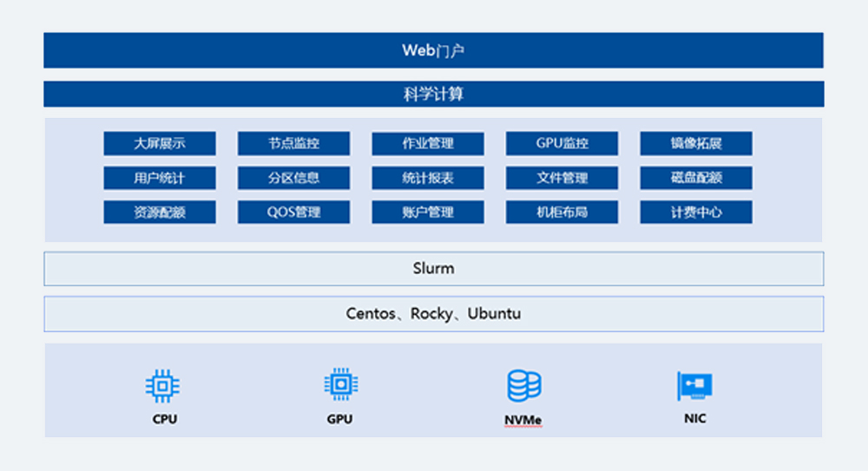868x471 pixels.
Task: Select the 账户管理 block
Action: 428,212
